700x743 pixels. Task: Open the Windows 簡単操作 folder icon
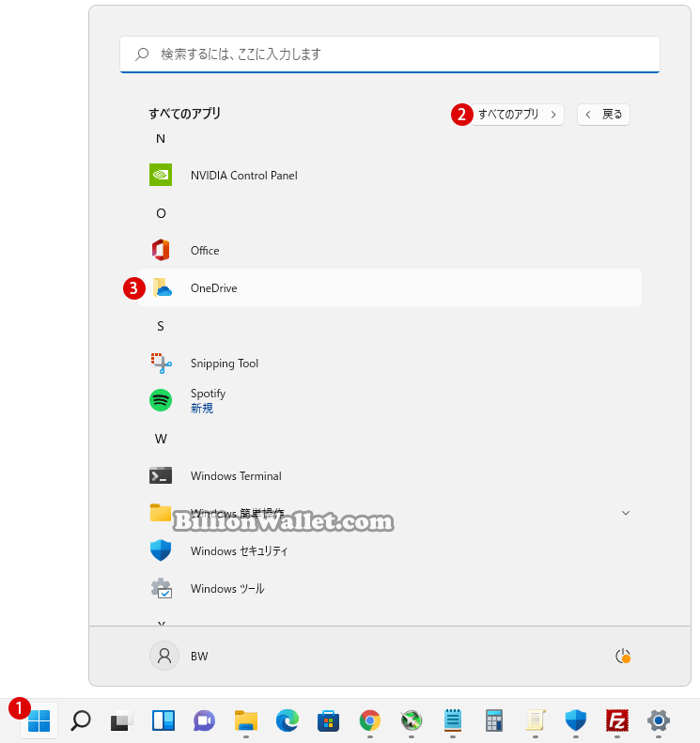pos(161,513)
